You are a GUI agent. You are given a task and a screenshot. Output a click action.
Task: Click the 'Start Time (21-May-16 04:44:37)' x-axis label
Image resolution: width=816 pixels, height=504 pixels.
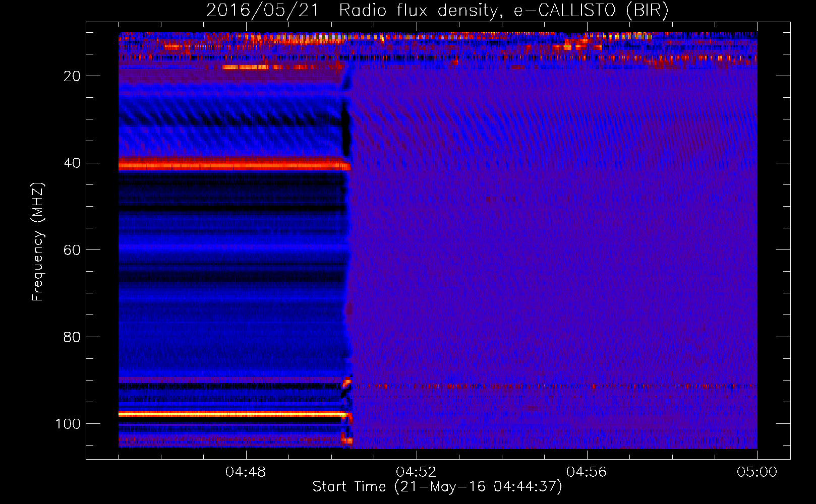[x=437, y=487]
